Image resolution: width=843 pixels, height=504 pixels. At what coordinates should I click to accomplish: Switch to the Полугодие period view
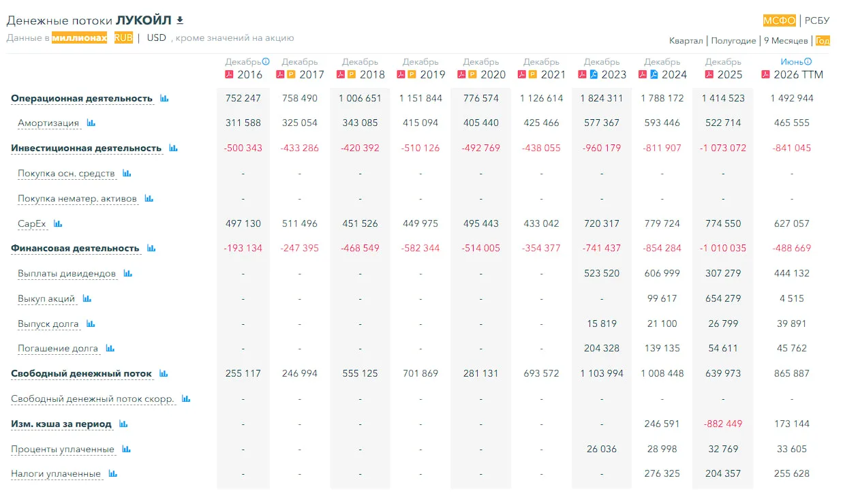[x=733, y=41]
